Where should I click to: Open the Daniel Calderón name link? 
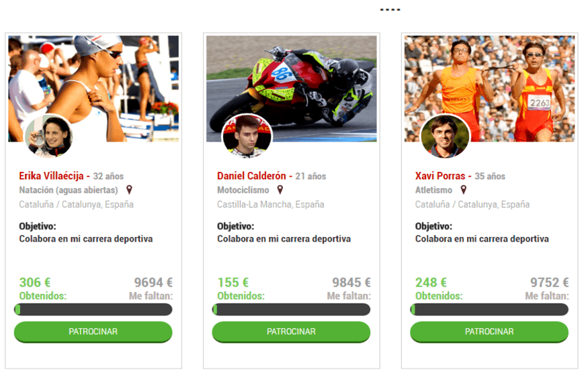pos(251,176)
